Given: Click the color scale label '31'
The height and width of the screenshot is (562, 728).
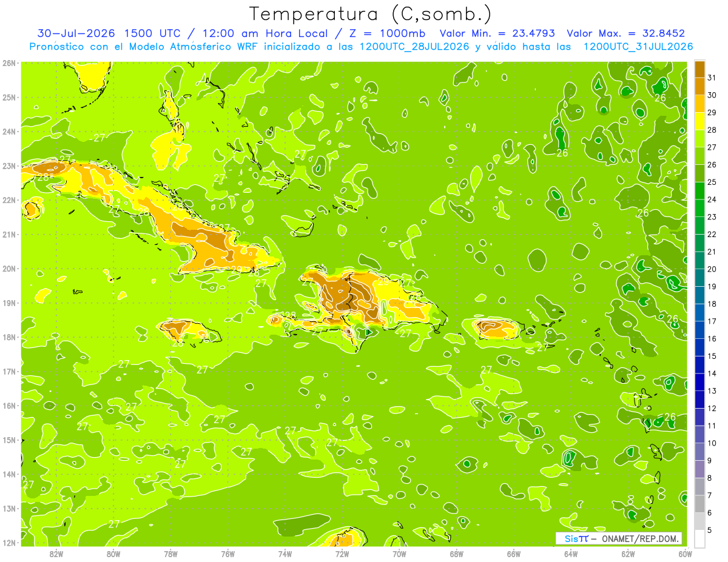Looking at the screenshot, I should pos(712,78).
